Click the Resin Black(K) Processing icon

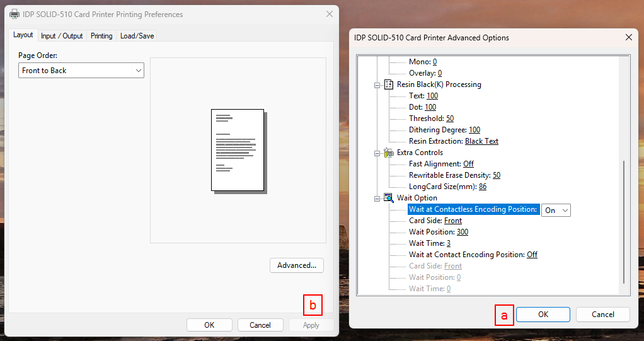pyautogui.click(x=389, y=84)
